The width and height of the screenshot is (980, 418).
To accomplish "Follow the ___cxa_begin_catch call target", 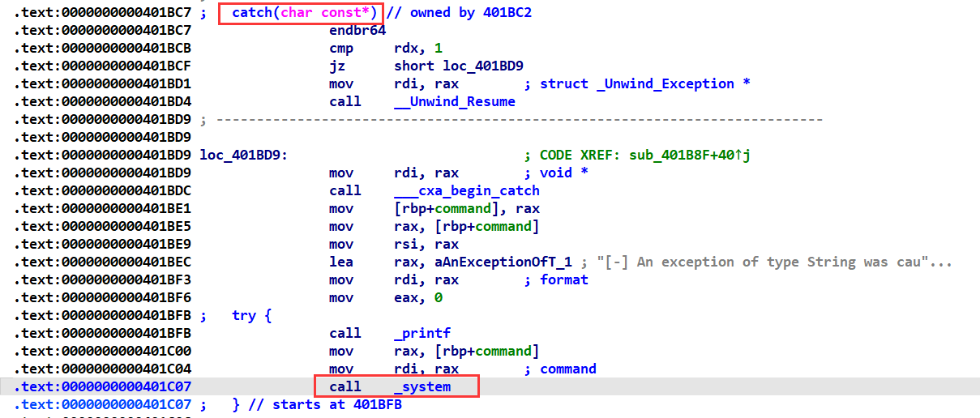I will point(467,191).
